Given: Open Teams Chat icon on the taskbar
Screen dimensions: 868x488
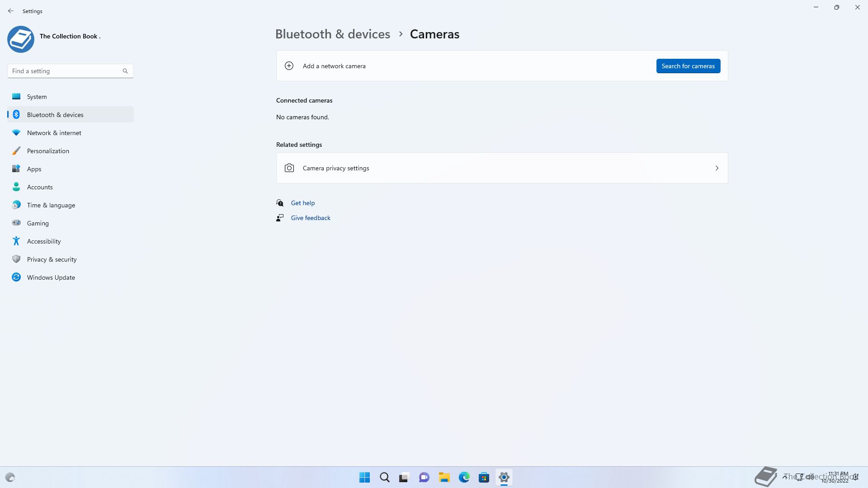Looking at the screenshot, I should [x=424, y=477].
